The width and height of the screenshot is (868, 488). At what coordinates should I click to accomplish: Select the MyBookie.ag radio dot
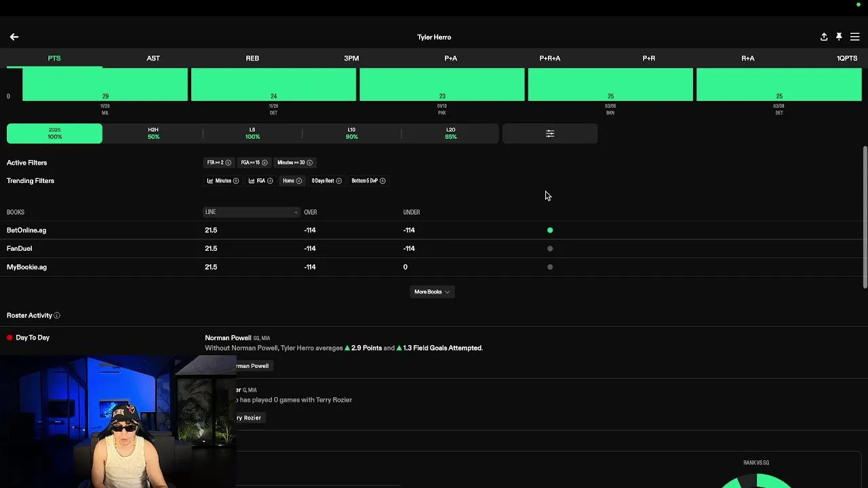pos(550,267)
